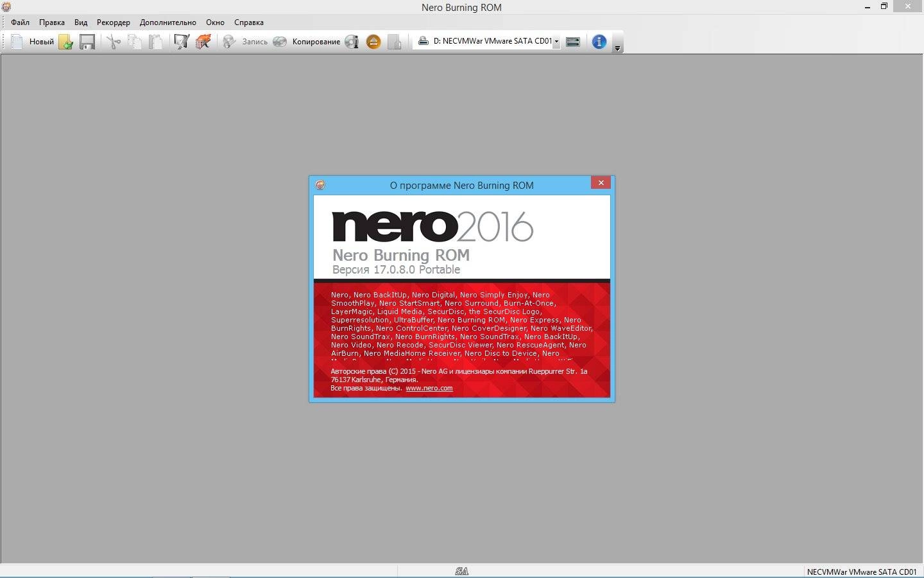Viewport: 924px width, 578px height.
Task: Restore down the Nero main window
Action: 884,6
